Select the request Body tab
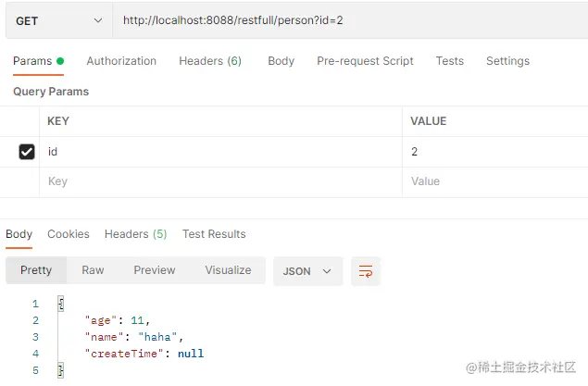 [x=281, y=61]
